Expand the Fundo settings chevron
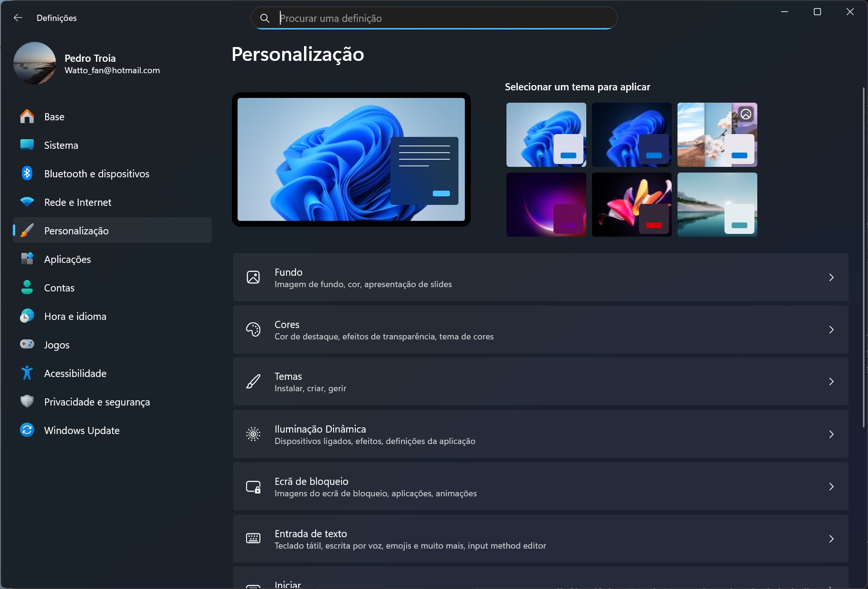 (x=831, y=277)
